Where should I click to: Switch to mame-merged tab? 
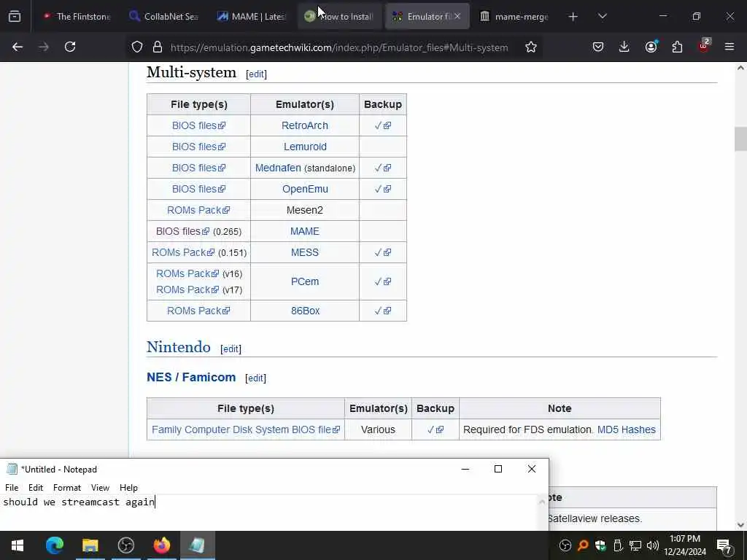pyautogui.click(x=514, y=17)
